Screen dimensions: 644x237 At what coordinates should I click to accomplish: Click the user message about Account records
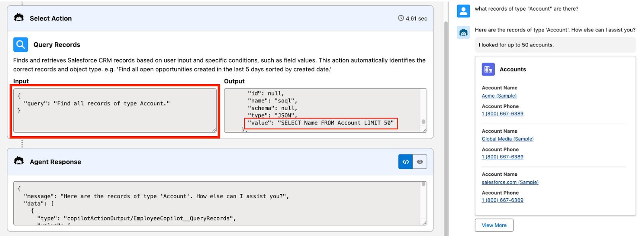(526, 9)
